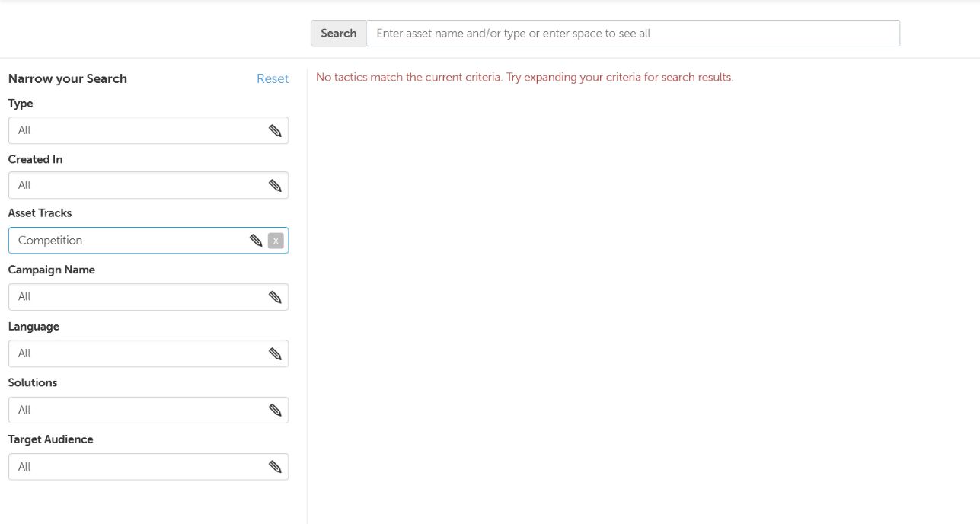980x524 pixels.
Task: Clear the Competition asset track selection
Action: pyautogui.click(x=276, y=241)
